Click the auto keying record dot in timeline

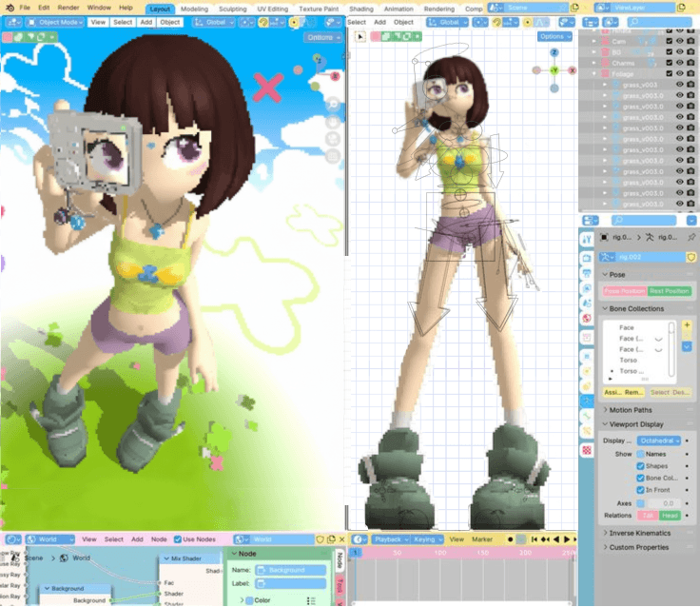pyautogui.click(x=511, y=539)
